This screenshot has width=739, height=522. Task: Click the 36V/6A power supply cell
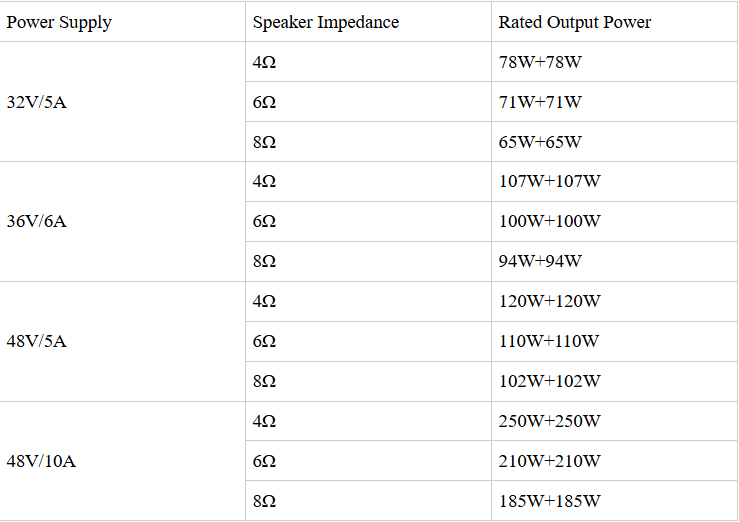coord(36,222)
